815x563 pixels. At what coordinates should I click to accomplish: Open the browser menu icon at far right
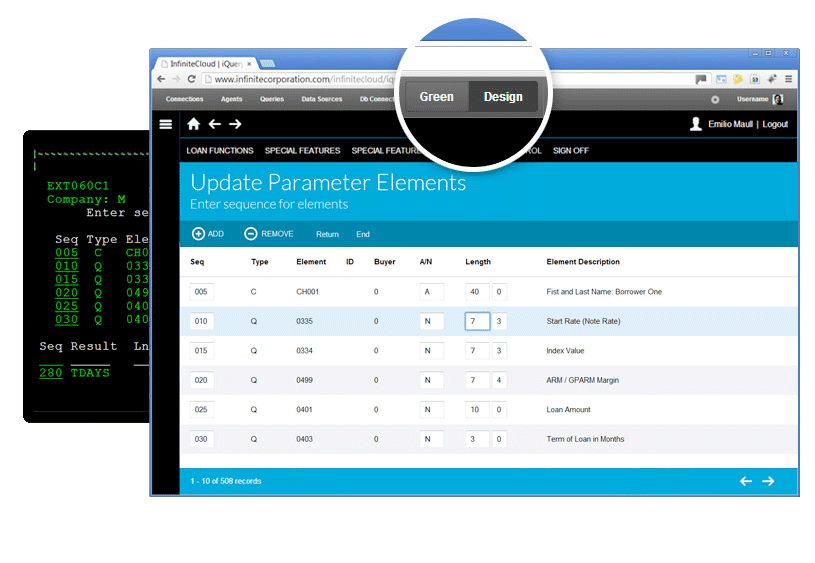tap(788, 79)
